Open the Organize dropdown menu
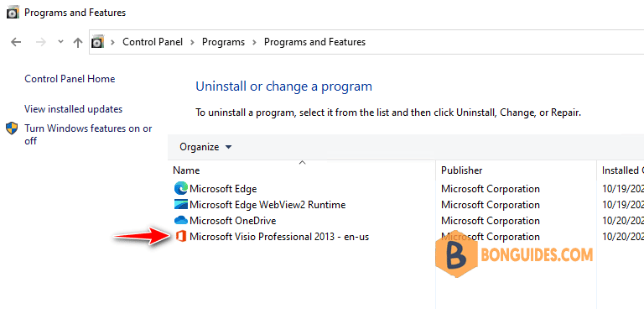Image resolution: width=644 pixels, height=309 pixels. point(205,147)
